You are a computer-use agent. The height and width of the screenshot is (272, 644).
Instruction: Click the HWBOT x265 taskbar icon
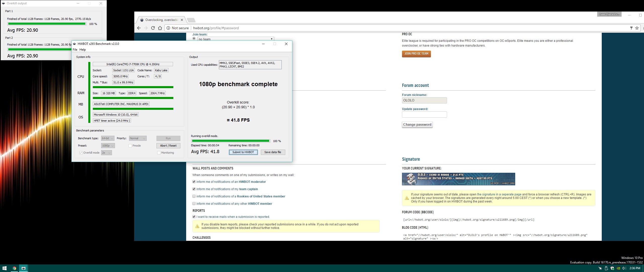click(x=23, y=268)
